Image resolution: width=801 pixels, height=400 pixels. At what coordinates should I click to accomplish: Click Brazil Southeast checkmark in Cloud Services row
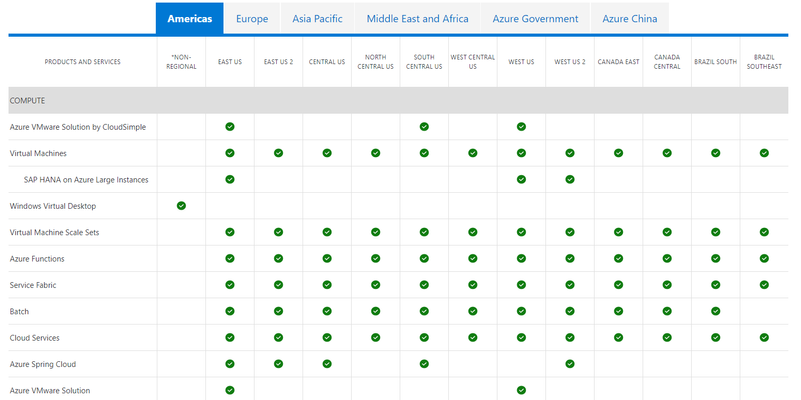[764, 338]
